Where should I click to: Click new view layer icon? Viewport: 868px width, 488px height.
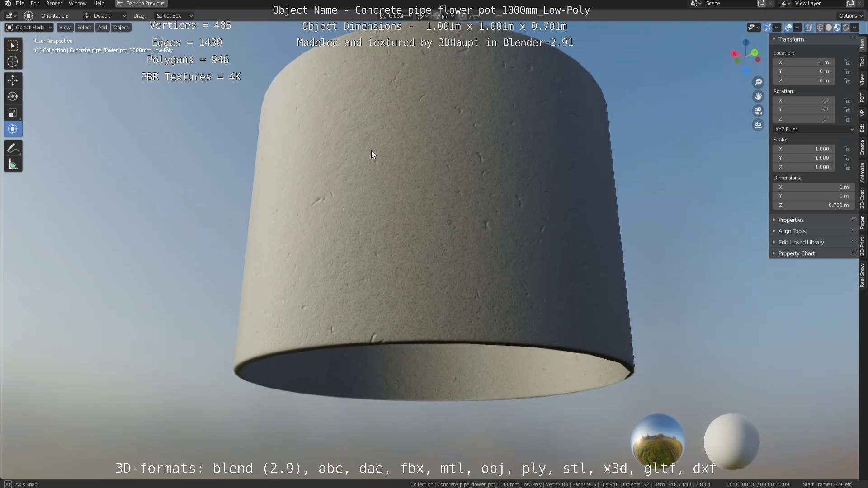click(850, 3)
